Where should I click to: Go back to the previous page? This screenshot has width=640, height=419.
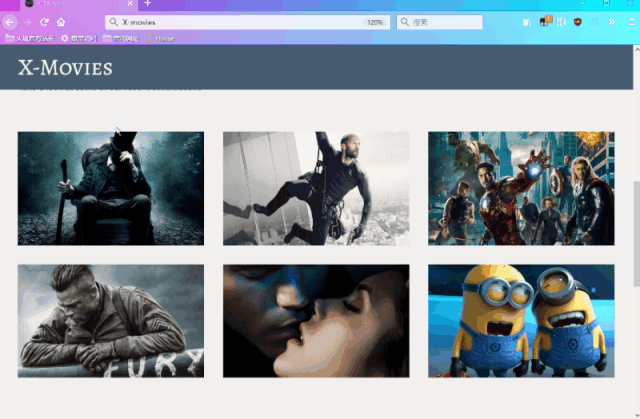[x=10, y=22]
